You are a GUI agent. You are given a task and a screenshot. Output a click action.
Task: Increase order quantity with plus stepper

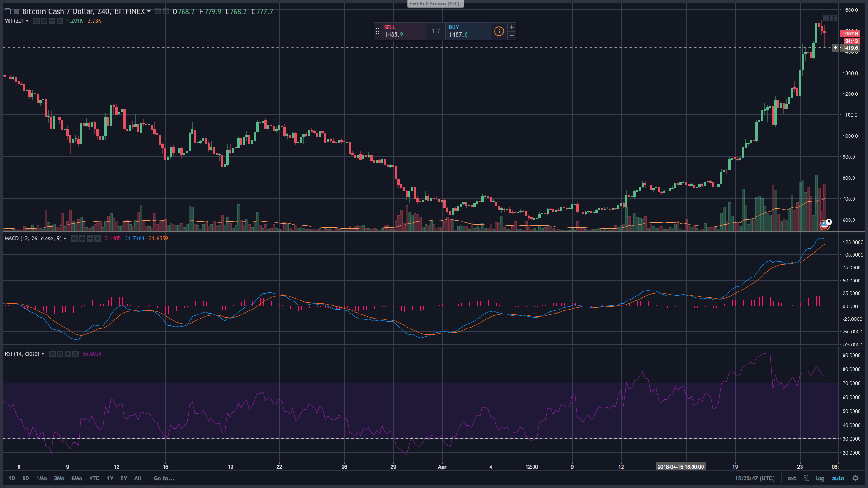point(512,27)
